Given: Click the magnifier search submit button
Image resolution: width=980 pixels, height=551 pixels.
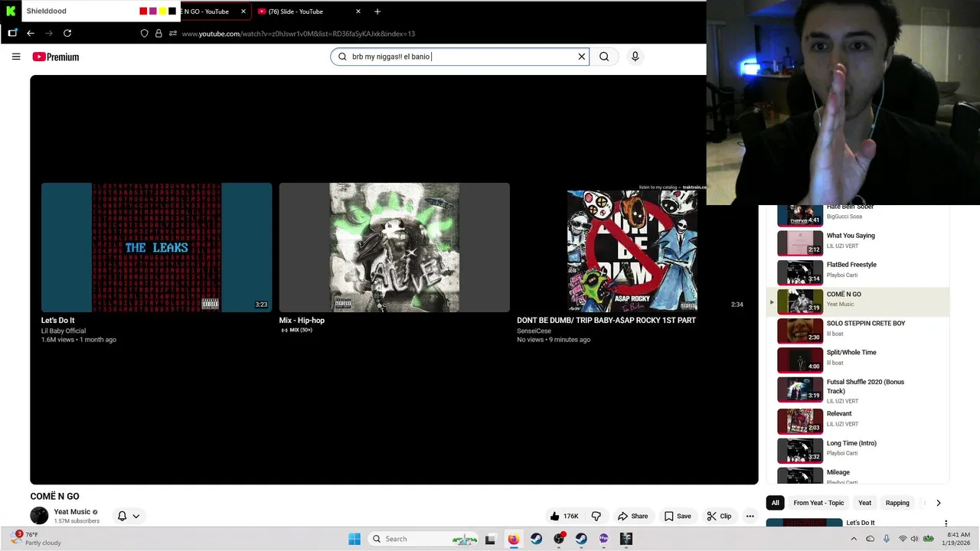Looking at the screenshot, I should point(604,57).
